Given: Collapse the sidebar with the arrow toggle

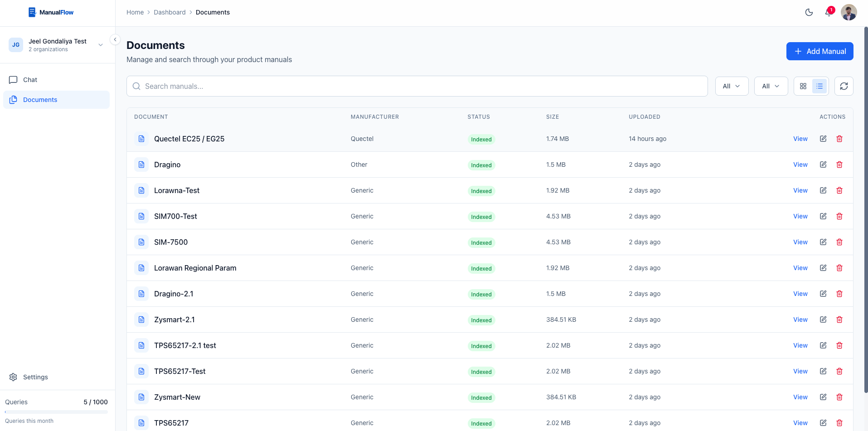Looking at the screenshot, I should point(115,39).
